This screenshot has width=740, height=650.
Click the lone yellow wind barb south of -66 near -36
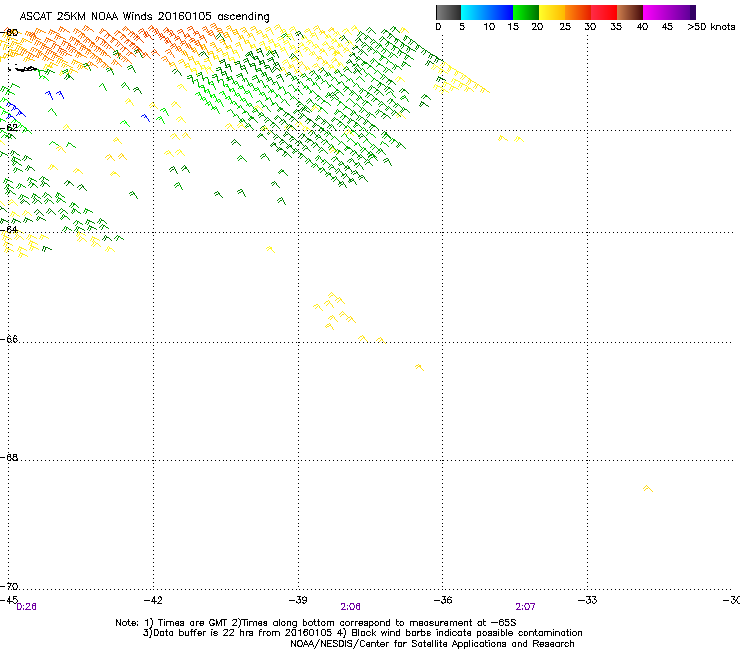coord(420,367)
